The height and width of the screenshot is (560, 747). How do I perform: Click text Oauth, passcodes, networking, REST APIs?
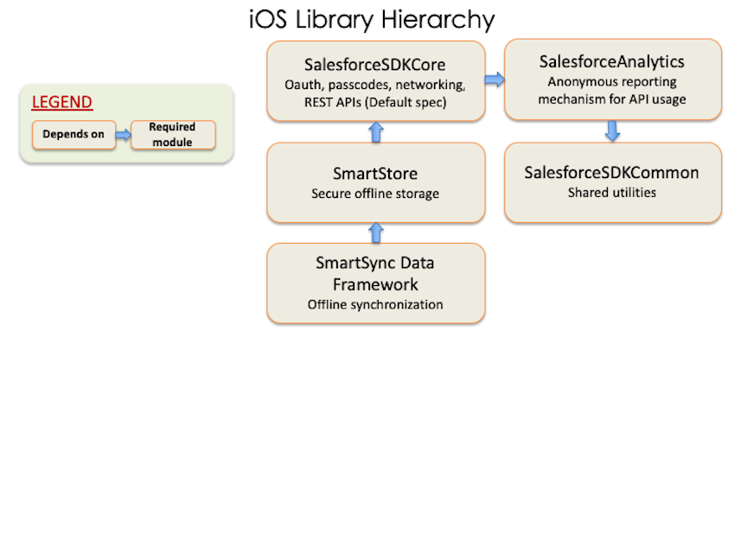pos(375,94)
